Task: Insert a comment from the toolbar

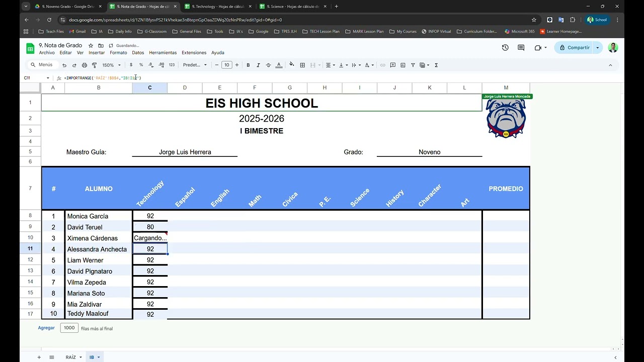Action: pos(393,65)
